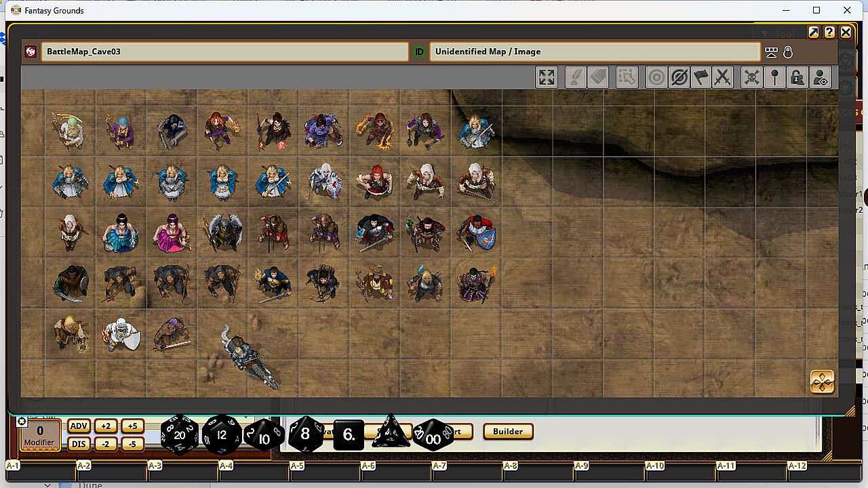Click the Unidentified Map / Image field
The height and width of the screenshot is (488, 868).
coord(595,52)
